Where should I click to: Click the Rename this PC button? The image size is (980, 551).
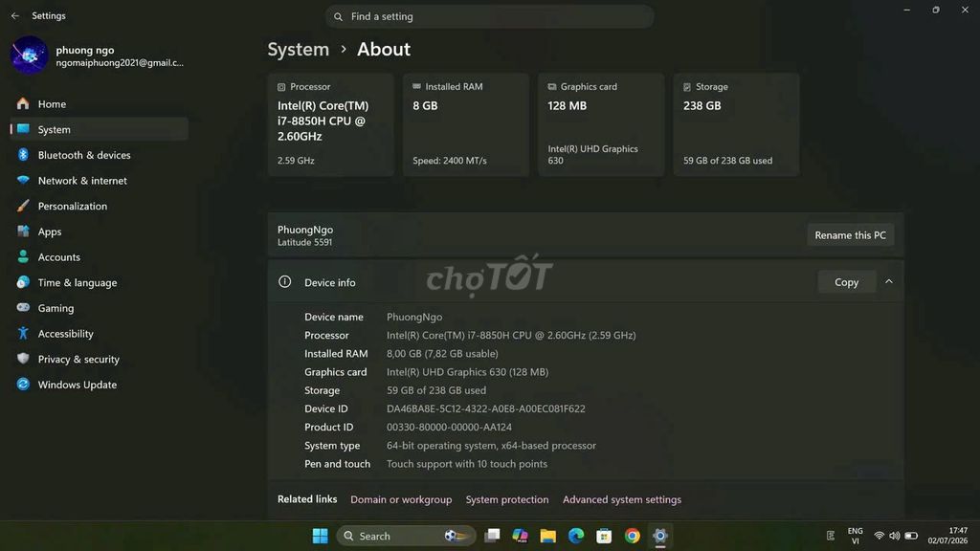coord(850,235)
